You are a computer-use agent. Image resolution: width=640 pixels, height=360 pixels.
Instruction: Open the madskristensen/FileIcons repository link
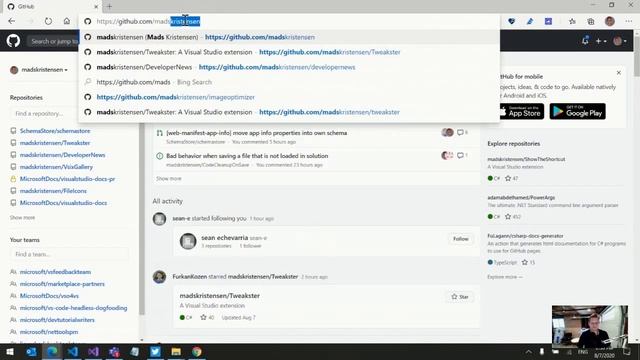(x=53, y=191)
